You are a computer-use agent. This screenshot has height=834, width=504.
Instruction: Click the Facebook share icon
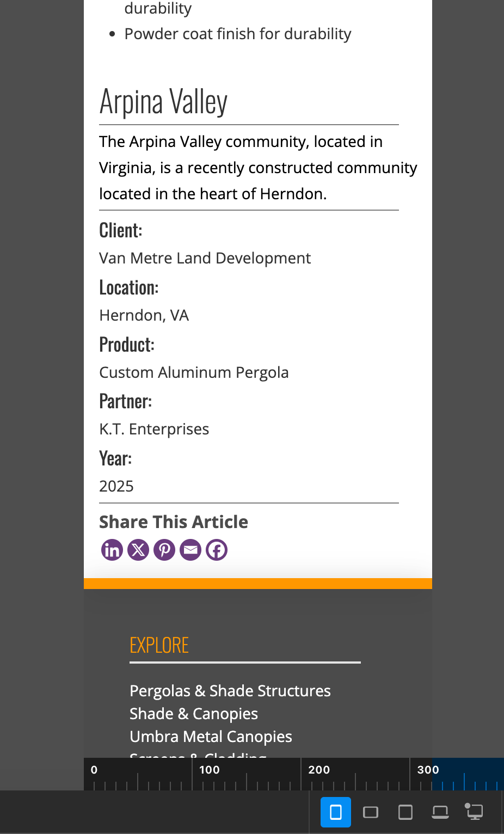point(217,550)
